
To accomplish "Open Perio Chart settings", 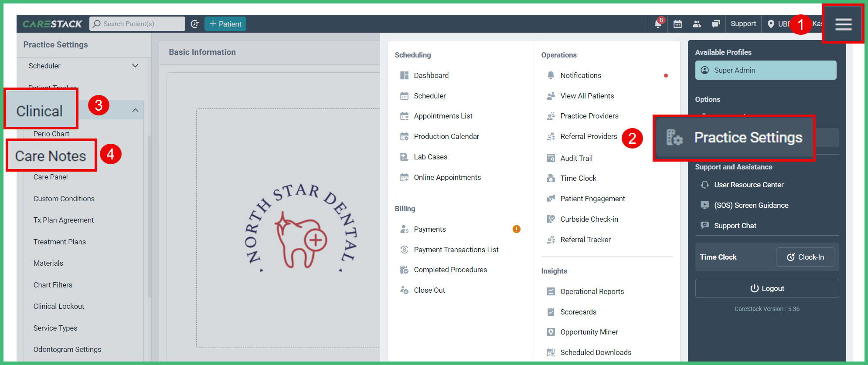I will pyautogui.click(x=51, y=134).
